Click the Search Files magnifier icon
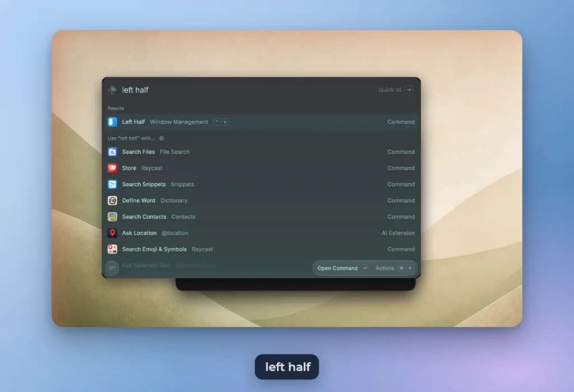This screenshot has height=392, width=574. pos(112,152)
